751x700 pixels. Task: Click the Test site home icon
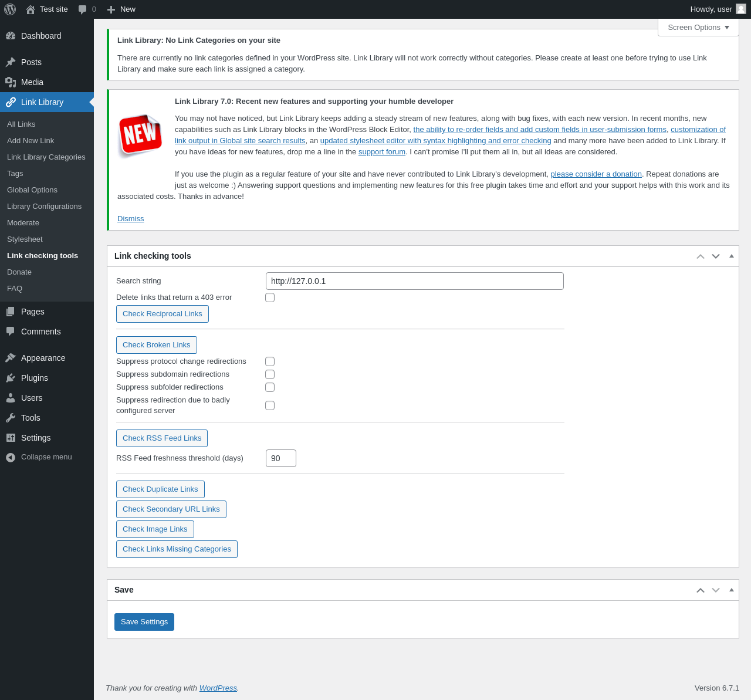(31, 9)
